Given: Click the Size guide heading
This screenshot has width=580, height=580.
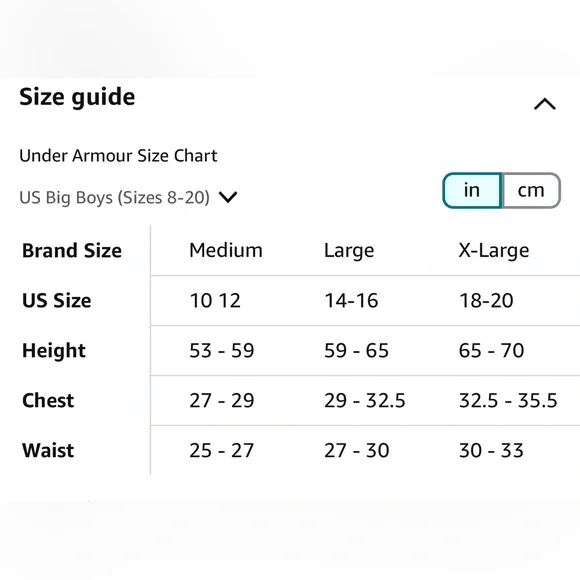Looking at the screenshot, I should click(77, 97).
